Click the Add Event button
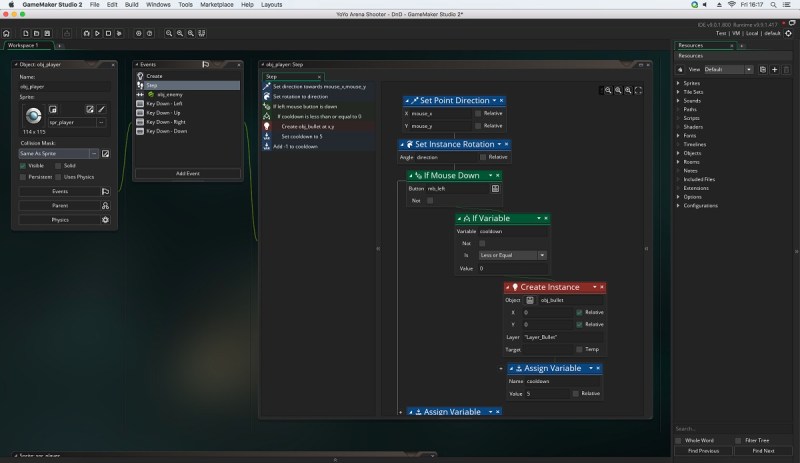Screen dimensions: 800x463 pyautogui.click(x=186, y=173)
